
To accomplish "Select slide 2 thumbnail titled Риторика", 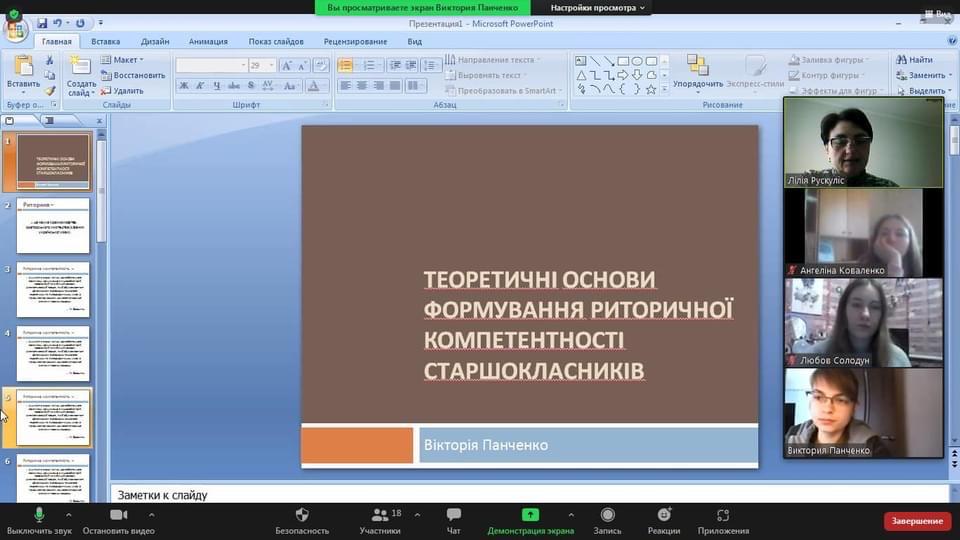I will 53,226.
